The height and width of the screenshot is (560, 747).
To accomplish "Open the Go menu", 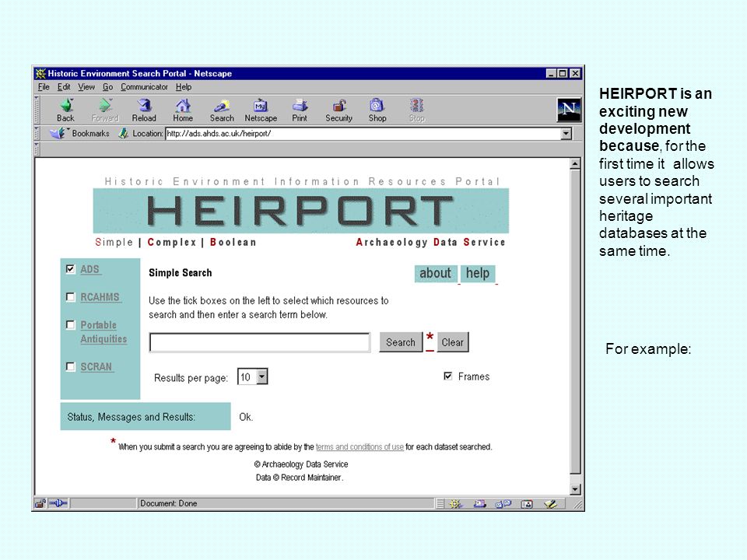I will coord(107,86).
